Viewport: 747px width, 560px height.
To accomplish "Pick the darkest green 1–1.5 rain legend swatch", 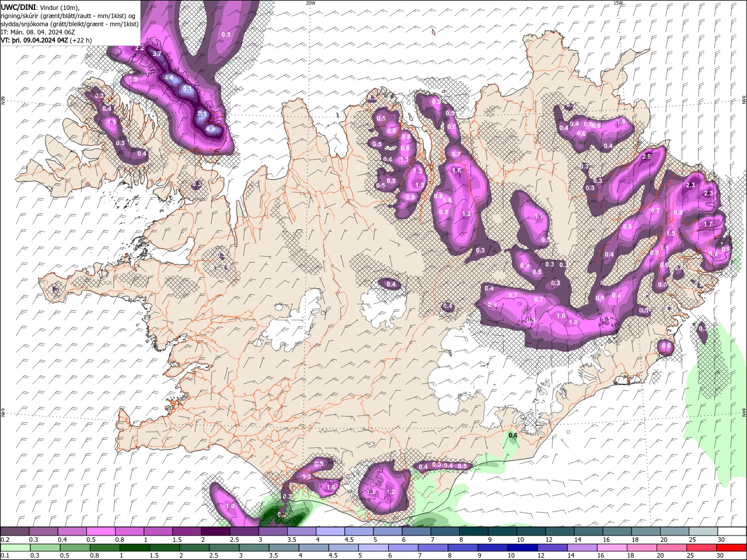I will coord(134,548).
